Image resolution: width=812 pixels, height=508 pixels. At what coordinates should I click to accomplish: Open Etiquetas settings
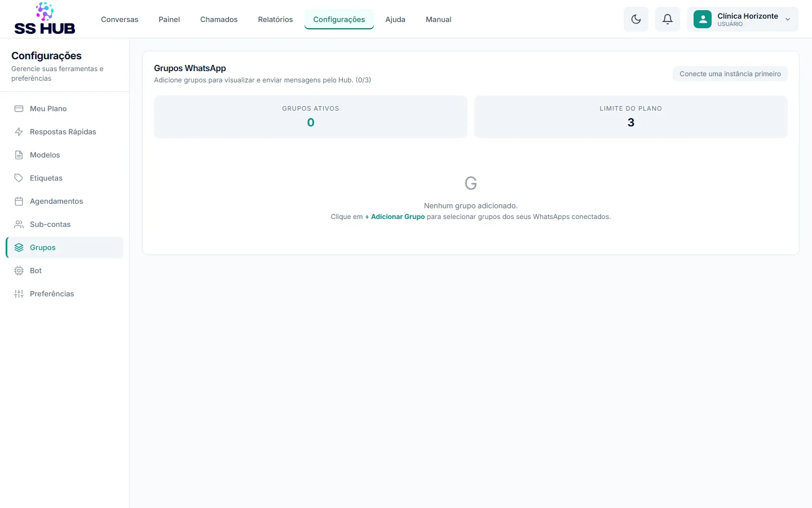(65, 178)
